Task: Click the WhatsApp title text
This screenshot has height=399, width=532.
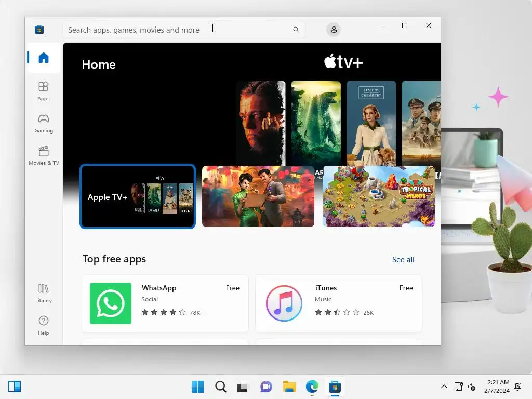Action: pyautogui.click(x=159, y=288)
